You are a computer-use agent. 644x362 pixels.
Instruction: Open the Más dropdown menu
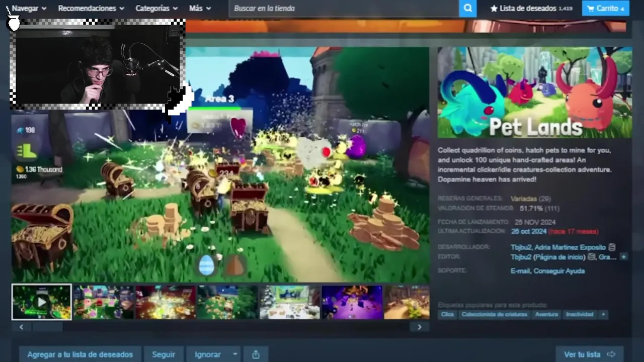200,8
